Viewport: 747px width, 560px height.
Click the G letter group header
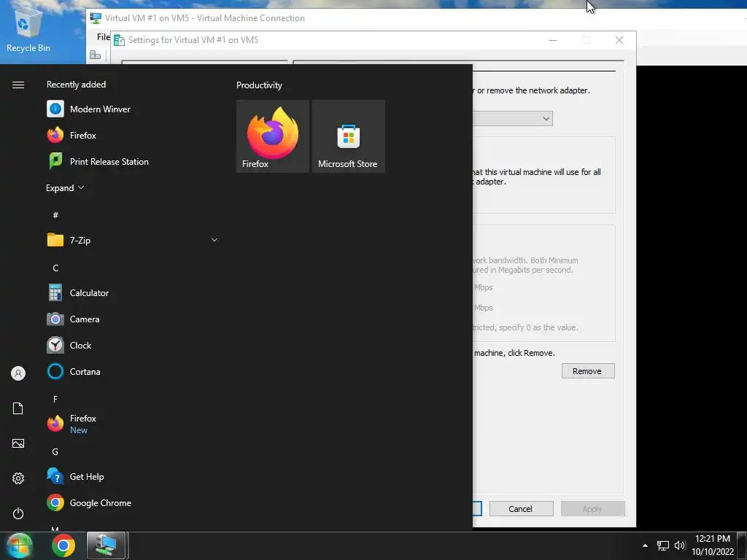(55, 451)
